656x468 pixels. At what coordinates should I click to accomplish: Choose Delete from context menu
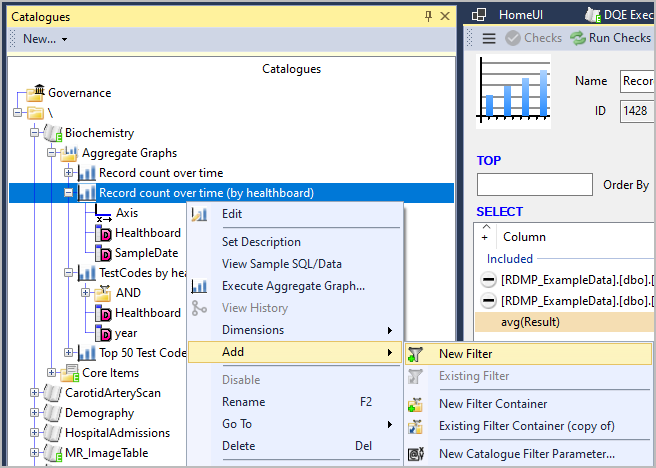pos(295,446)
